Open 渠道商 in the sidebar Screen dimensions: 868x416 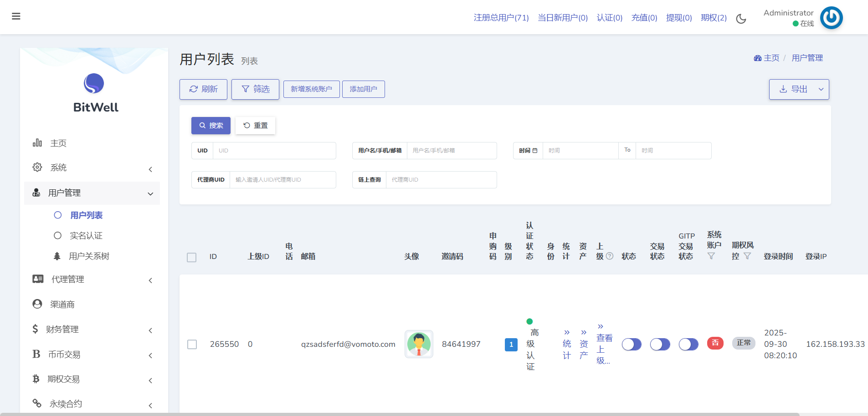click(x=62, y=304)
